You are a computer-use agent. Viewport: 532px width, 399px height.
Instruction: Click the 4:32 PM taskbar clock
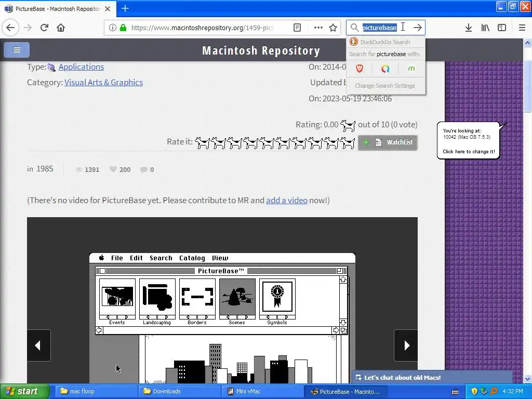513,391
